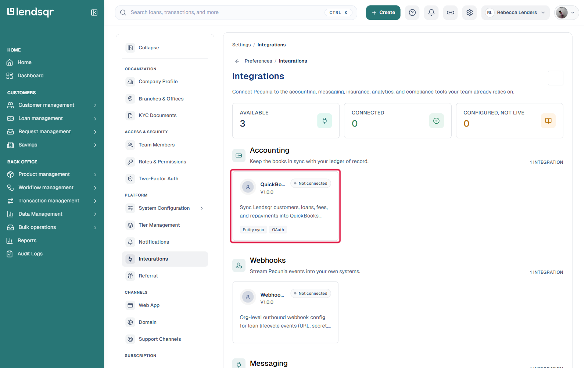The image size is (588, 368).
Task: Click the Reports chart icon
Action: coord(10,241)
